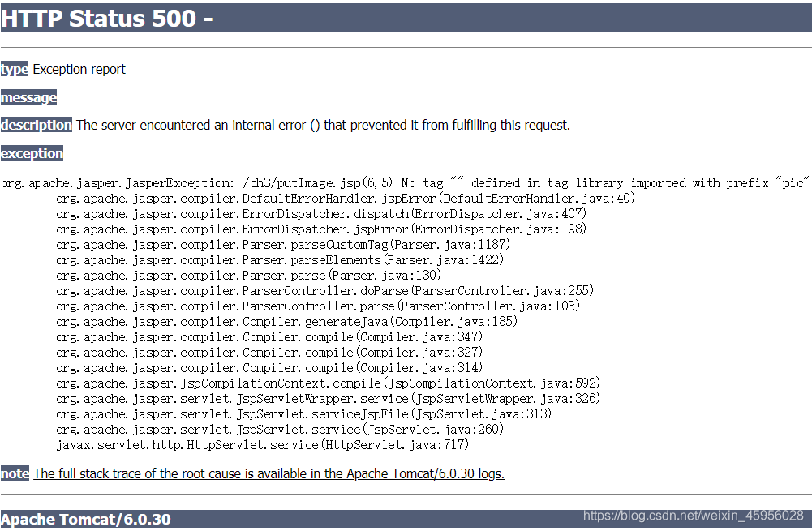Click the JspCompilationContext.compile stack line
The height and width of the screenshot is (531, 812).
(x=329, y=383)
